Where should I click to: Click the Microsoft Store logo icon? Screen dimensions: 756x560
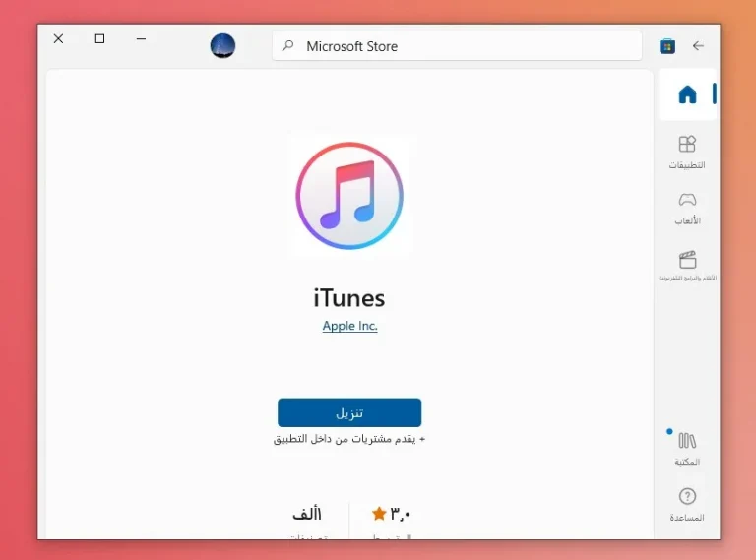(x=667, y=46)
